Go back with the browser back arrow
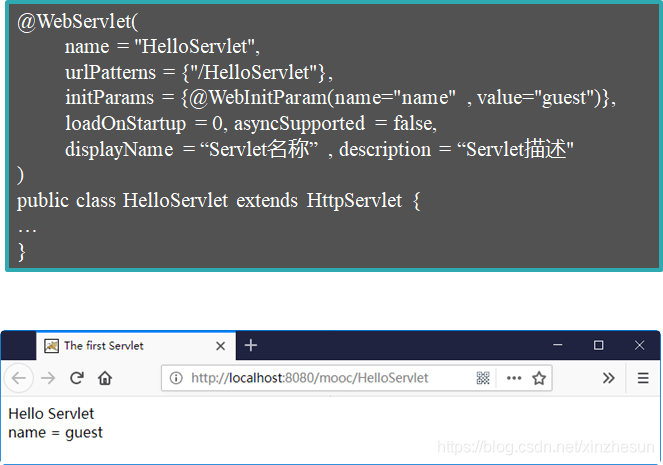Viewport: 663px width, 465px height. (x=19, y=377)
